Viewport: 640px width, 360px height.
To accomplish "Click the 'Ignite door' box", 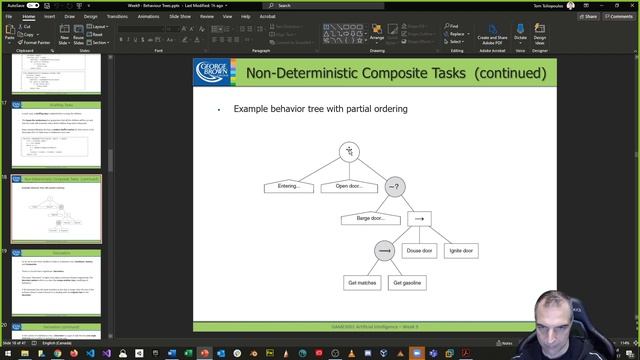I will pyautogui.click(x=461, y=251).
